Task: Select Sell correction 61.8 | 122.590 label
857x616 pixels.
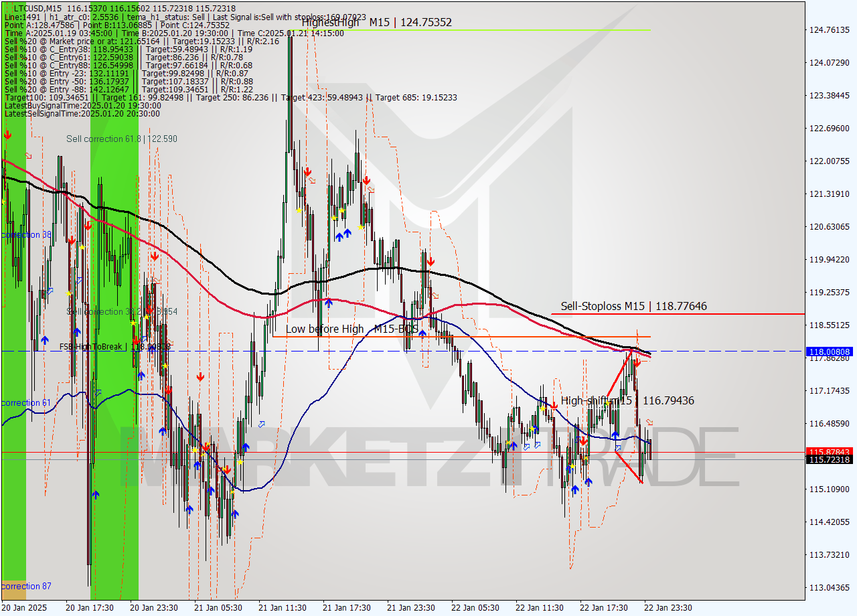Action: coord(122,139)
